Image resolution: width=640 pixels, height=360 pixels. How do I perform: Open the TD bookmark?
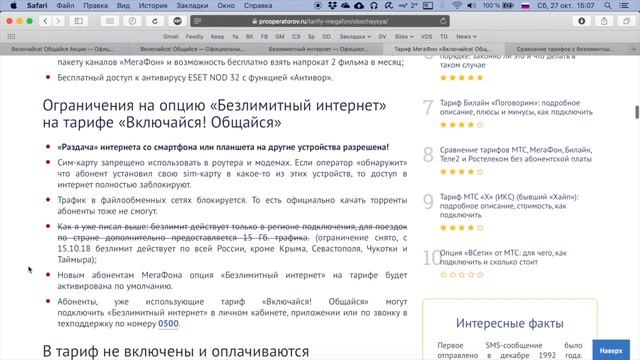click(x=444, y=36)
